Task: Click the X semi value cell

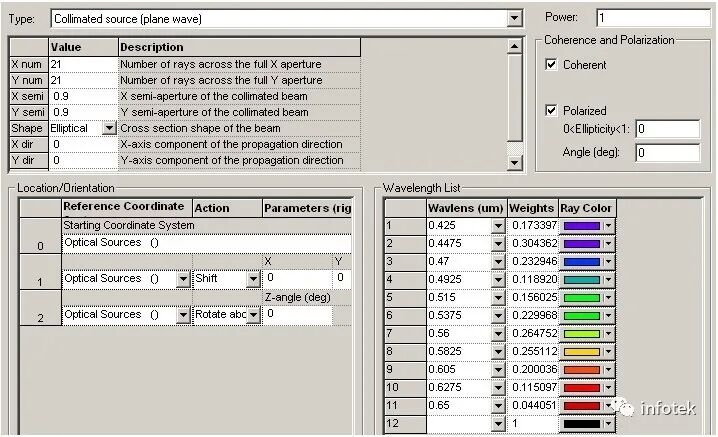Action: pos(83,96)
